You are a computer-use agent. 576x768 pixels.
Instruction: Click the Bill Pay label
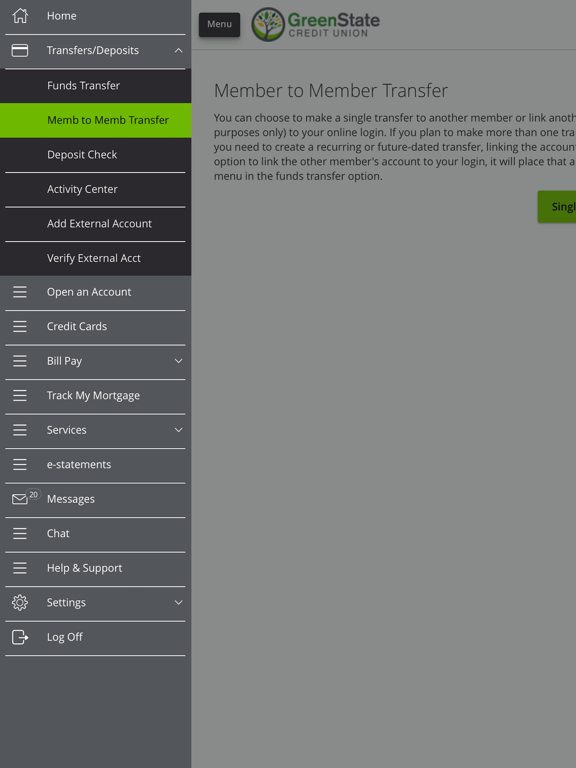coord(64,361)
